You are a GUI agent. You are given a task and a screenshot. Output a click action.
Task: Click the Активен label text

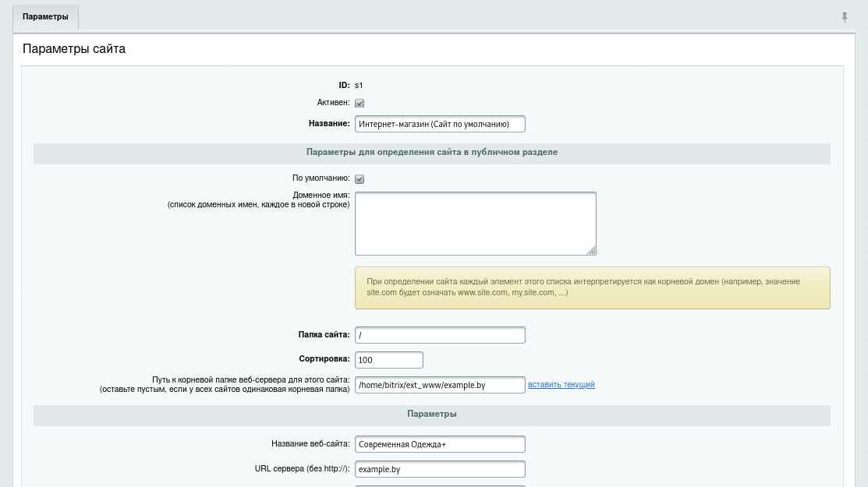(x=333, y=102)
